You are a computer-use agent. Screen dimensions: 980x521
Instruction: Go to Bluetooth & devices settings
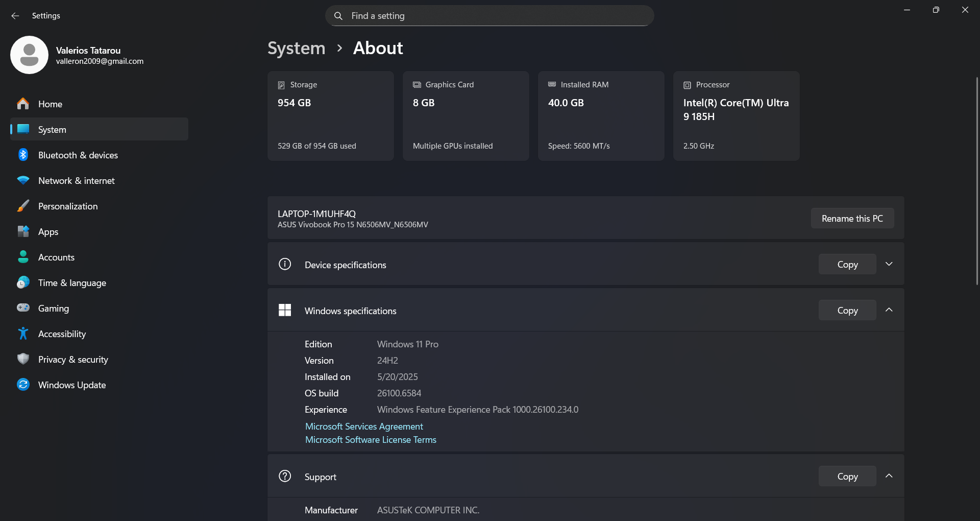click(x=99, y=155)
